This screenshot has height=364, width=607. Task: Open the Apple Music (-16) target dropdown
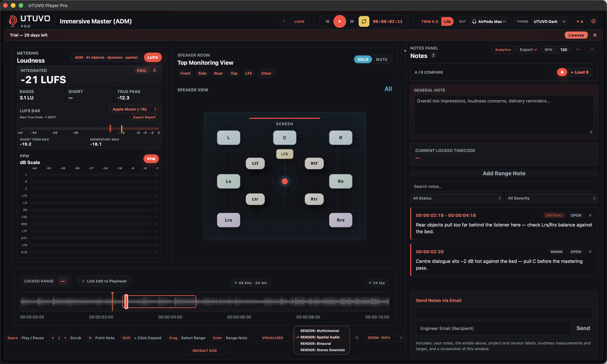pyautogui.click(x=134, y=109)
